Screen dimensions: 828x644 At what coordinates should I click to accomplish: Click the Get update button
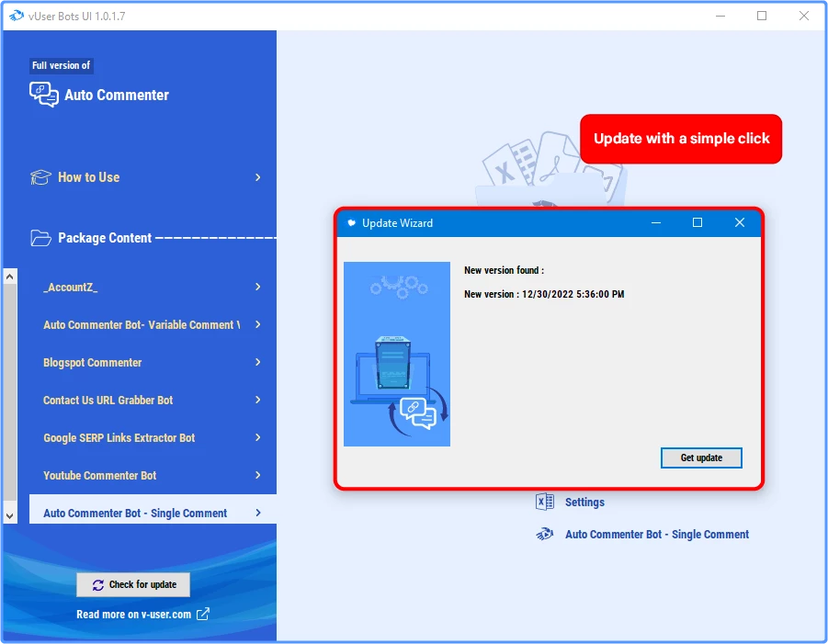pos(701,458)
